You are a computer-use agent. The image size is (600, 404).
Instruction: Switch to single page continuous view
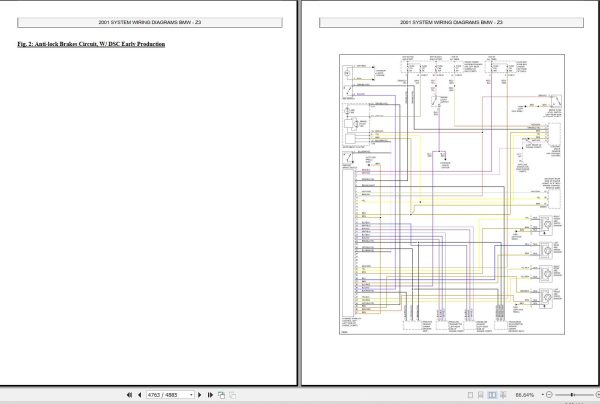coord(481,395)
